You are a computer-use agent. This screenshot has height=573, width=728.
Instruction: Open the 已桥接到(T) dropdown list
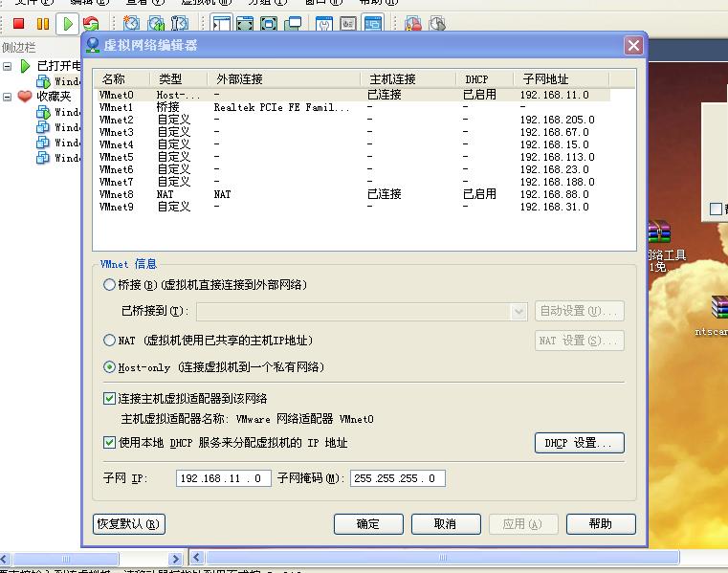pos(518,312)
